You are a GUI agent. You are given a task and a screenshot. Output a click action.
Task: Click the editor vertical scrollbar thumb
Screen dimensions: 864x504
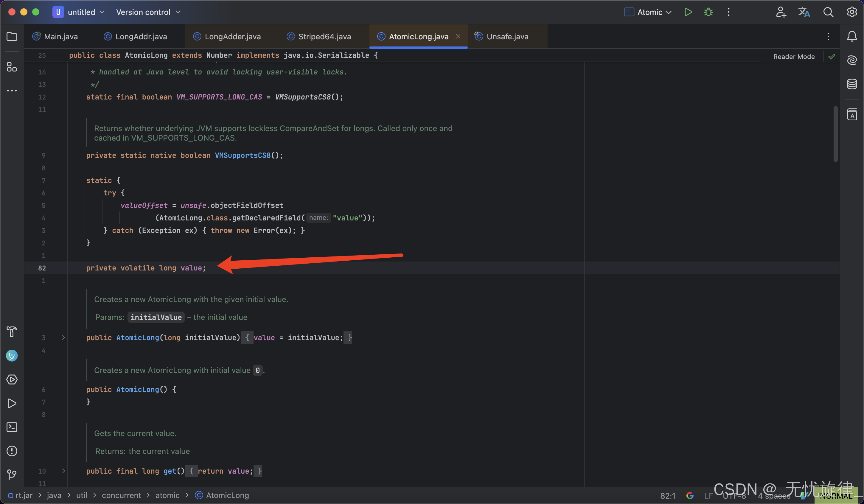tap(835, 134)
